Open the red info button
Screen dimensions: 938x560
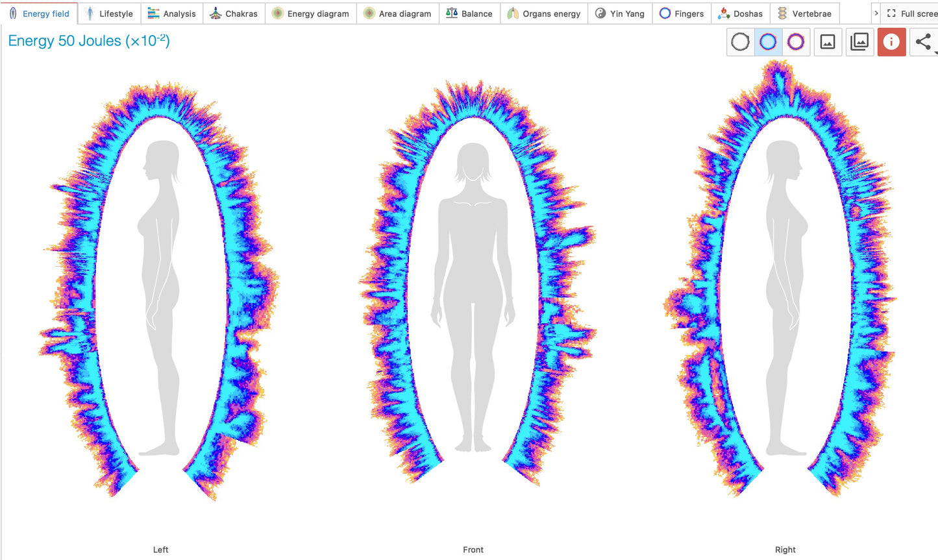click(891, 42)
